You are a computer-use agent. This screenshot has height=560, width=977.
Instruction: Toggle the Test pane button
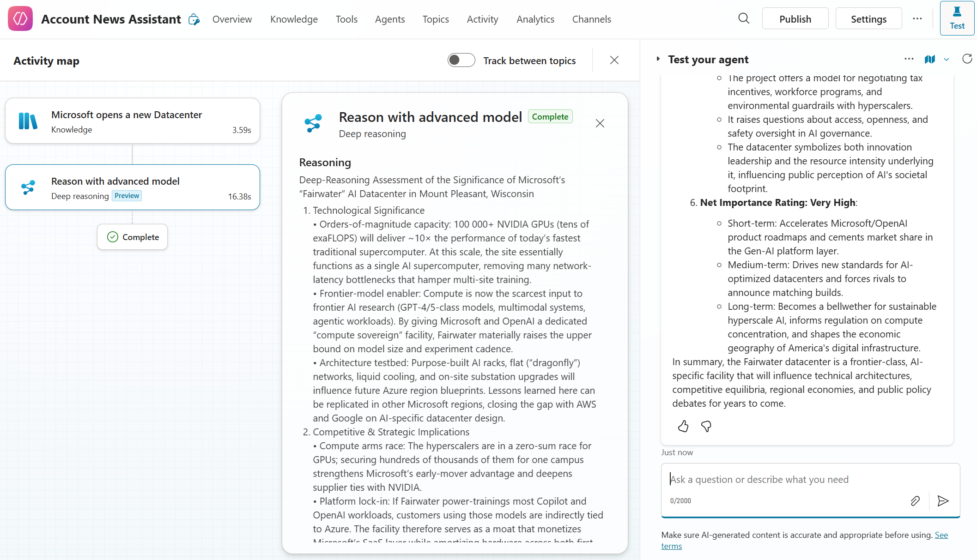[957, 18]
